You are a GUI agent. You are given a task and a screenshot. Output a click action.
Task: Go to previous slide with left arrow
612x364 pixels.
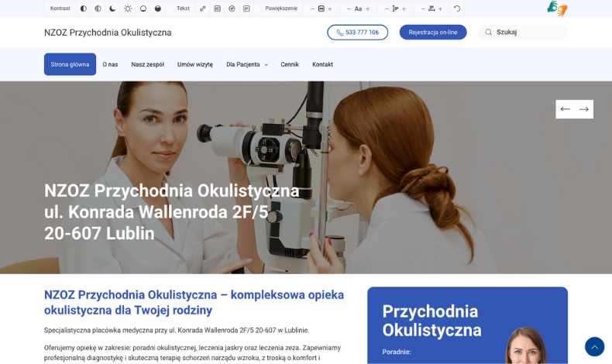(566, 109)
